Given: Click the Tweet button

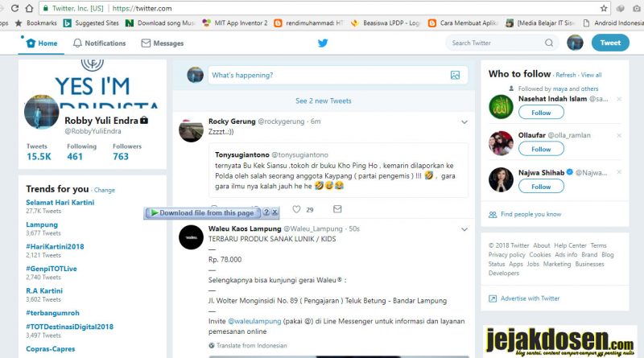Looking at the screenshot, I should point(610,43).
